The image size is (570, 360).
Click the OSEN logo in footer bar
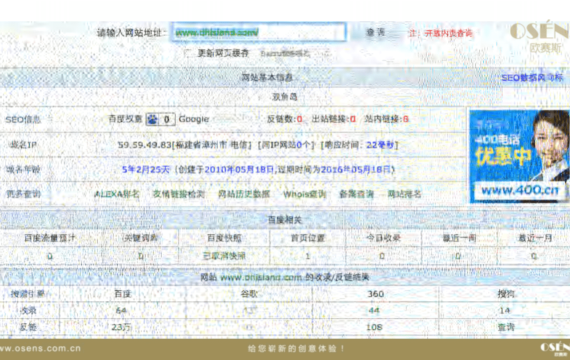click(555, 348)
